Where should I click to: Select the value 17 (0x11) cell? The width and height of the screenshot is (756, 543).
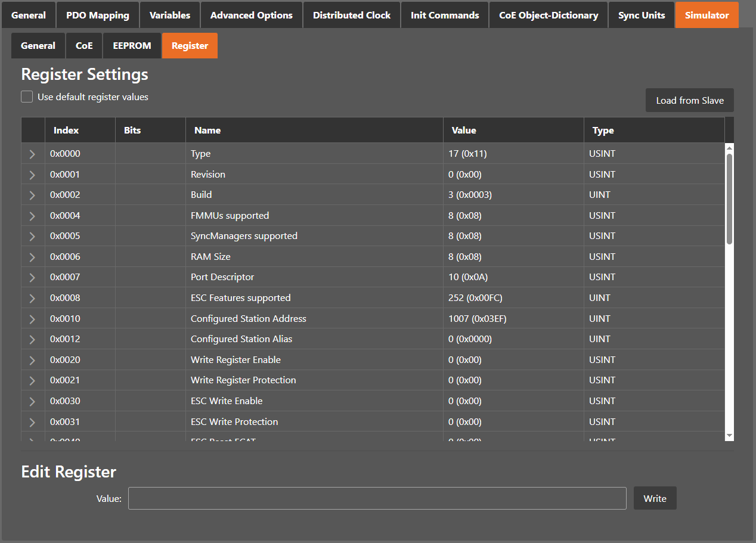pyautogui.click(x=513, y=154)
